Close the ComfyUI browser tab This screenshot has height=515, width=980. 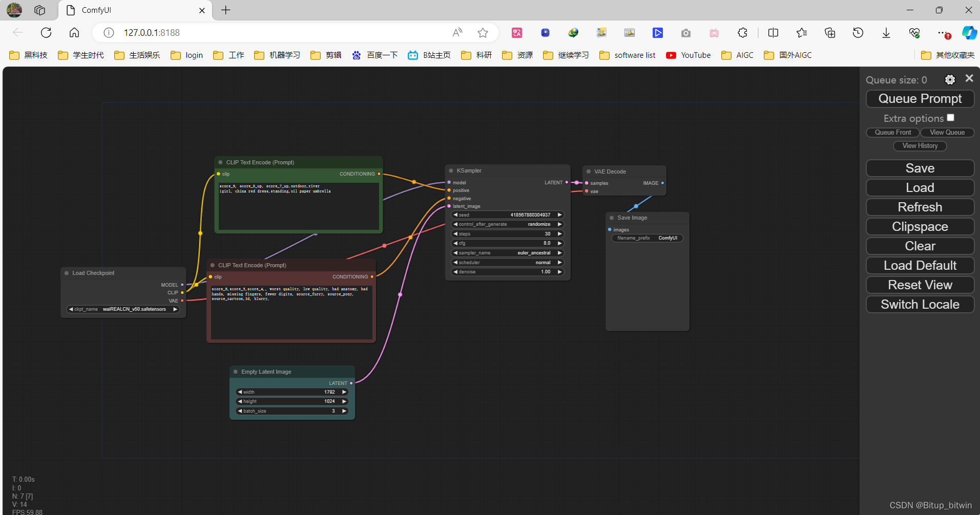tap(202, 10)
